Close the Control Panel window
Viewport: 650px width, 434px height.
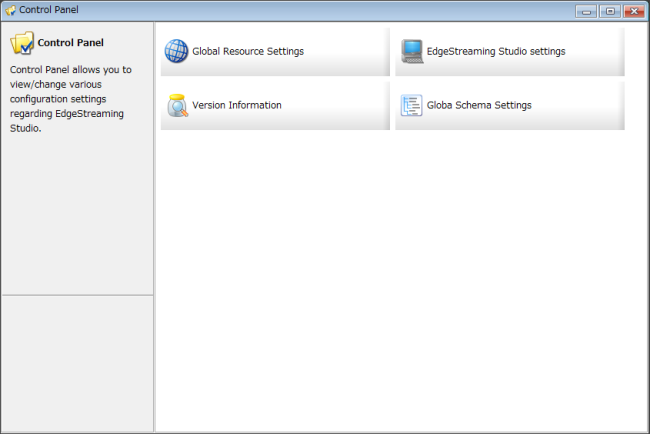(x=633, y=10)
